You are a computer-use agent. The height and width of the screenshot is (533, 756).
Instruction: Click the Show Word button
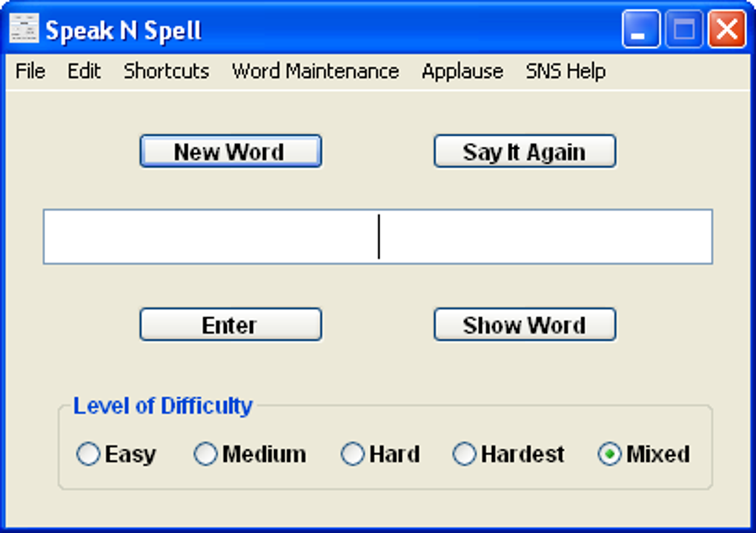pos(525,325)
